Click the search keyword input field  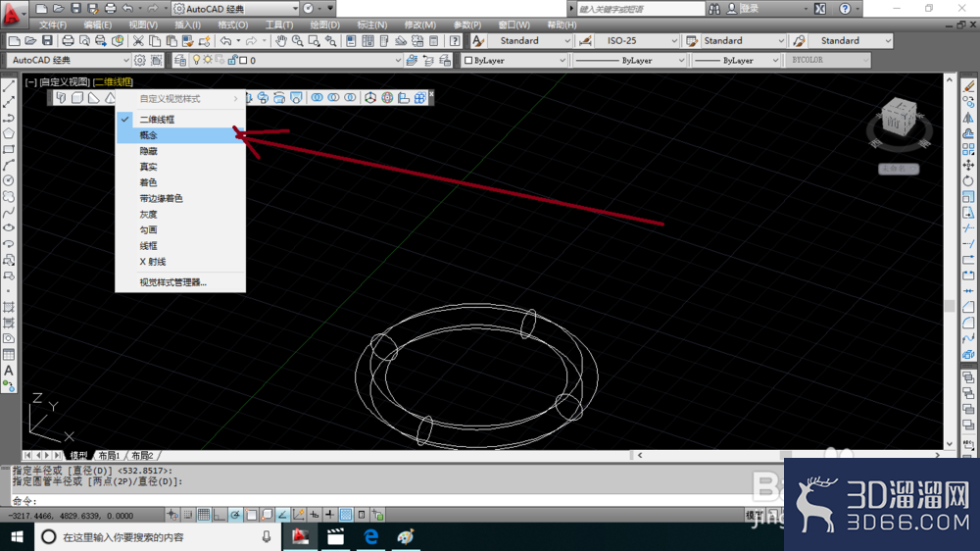[640, 9]
